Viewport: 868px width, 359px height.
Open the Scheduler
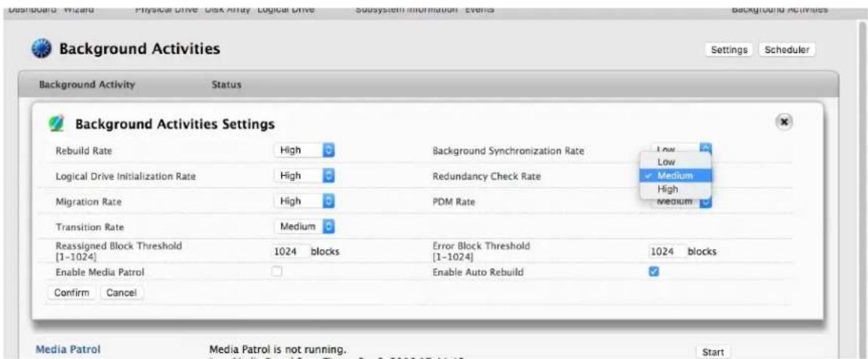(787, 50)
